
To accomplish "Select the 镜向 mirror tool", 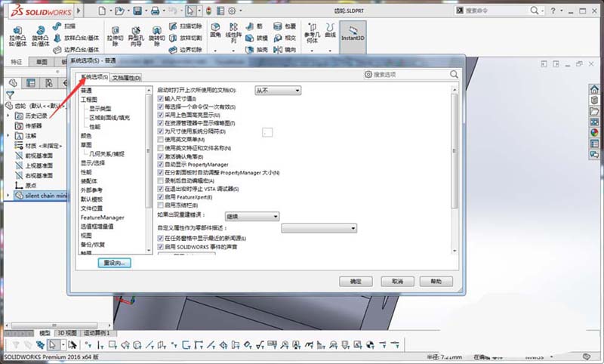I will click(285, 49).
